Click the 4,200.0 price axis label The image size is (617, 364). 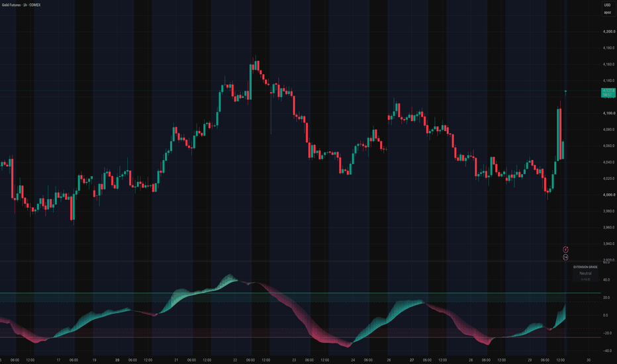(x=609, y=32)
